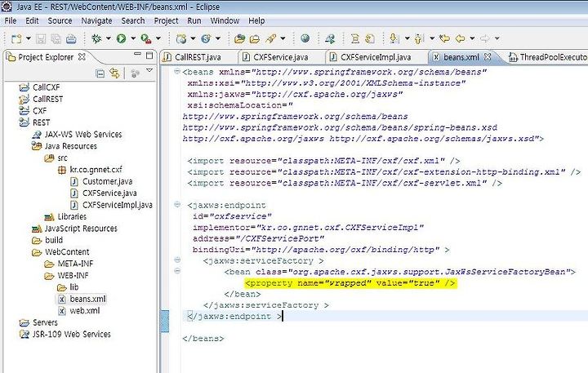Click the Run Last Tool icon

click(146, 38)
